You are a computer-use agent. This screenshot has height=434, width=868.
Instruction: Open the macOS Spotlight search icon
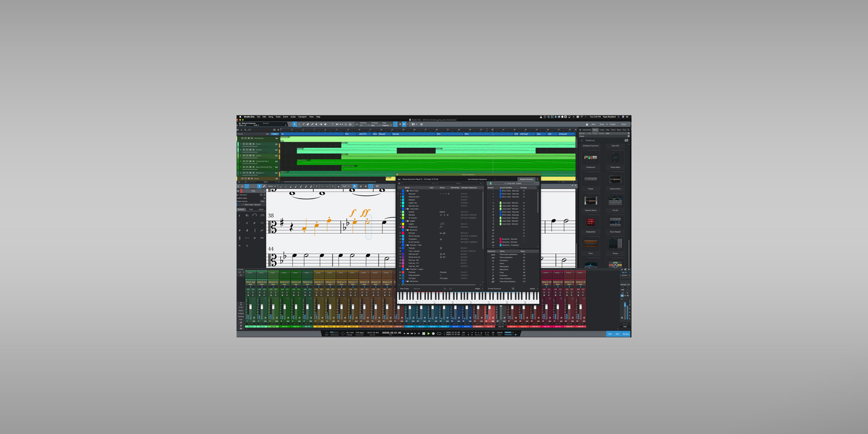(618, 117)
